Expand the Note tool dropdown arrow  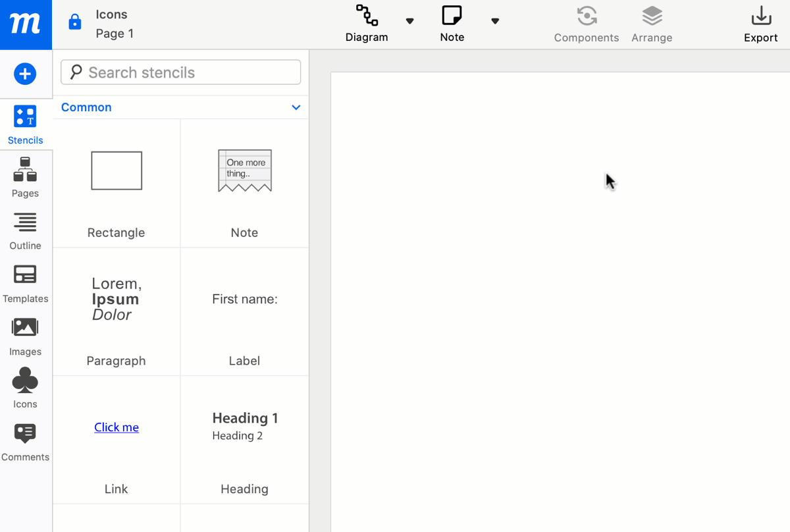495,21
